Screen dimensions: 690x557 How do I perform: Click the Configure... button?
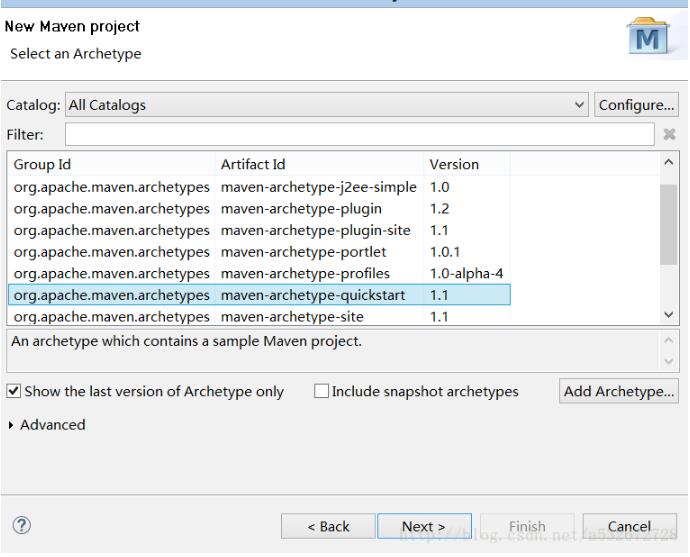(x=636, y=105)
